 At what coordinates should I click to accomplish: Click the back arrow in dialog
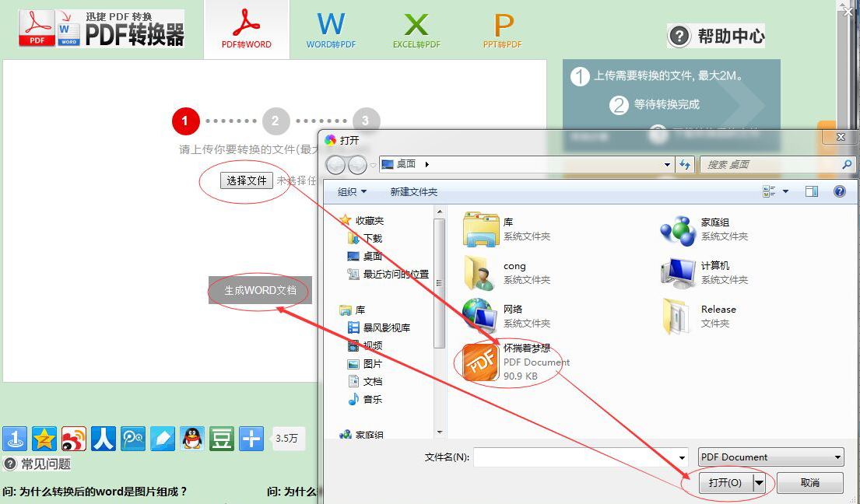pyautogui.click(x=336, y=164)
